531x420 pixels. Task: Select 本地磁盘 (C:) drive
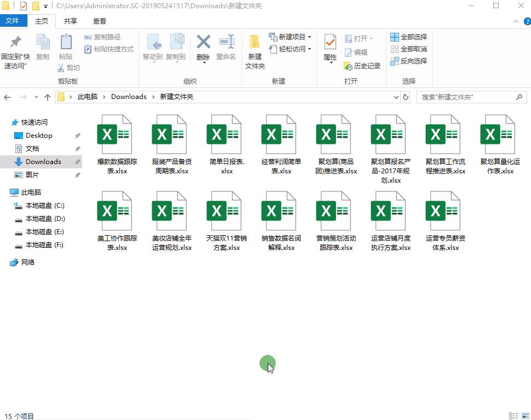point(45,206)
